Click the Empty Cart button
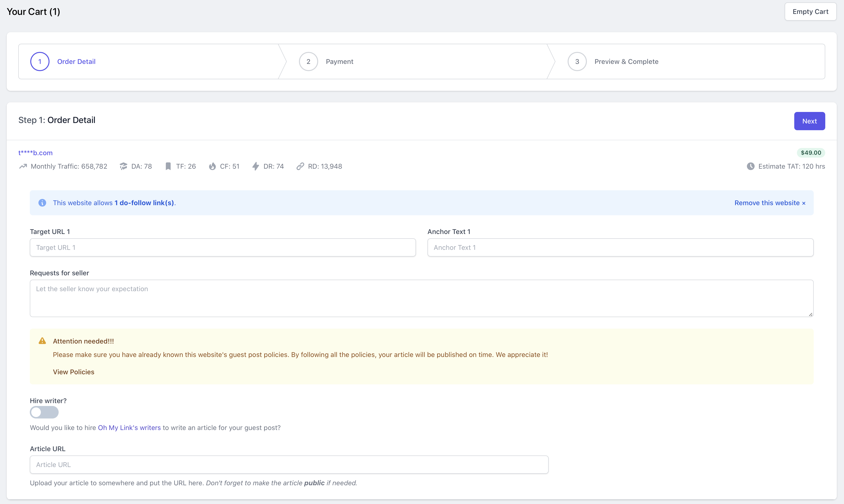 point(810,12)
